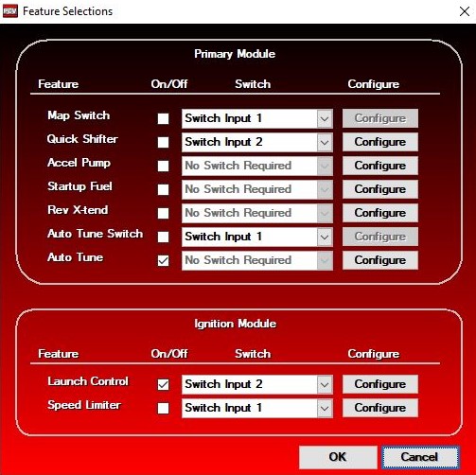Viewport: 476px width, 475px height.
Task: Cancel the Feature Selections dialog
Action: 420,457
